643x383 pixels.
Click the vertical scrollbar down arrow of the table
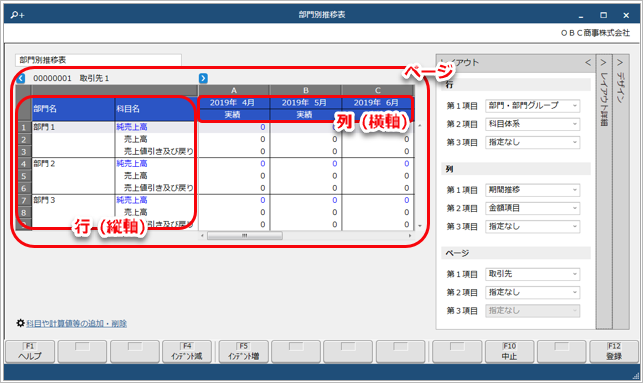420,226
